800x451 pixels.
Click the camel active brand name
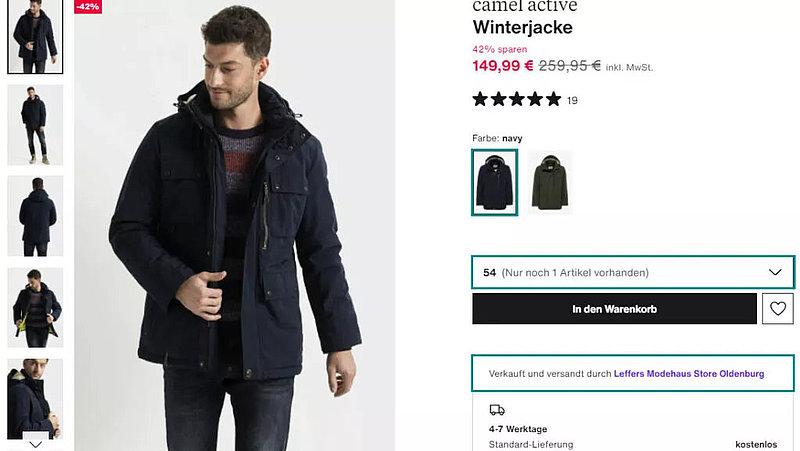coord(524,6)
